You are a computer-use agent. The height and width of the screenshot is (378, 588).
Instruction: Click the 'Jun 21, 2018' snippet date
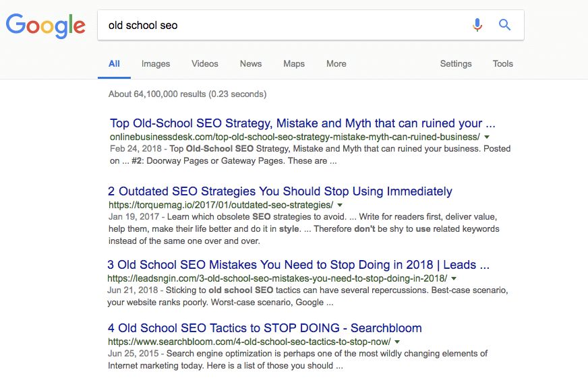133,290
